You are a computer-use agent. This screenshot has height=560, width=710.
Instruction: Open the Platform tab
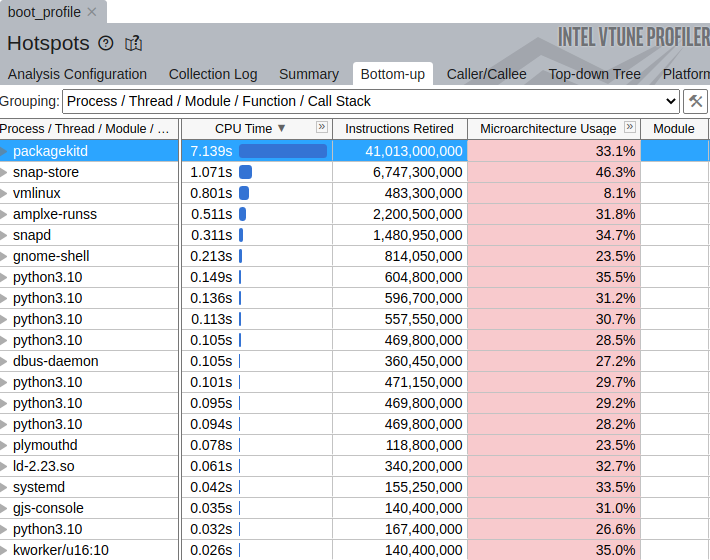(x=686, y=74)
